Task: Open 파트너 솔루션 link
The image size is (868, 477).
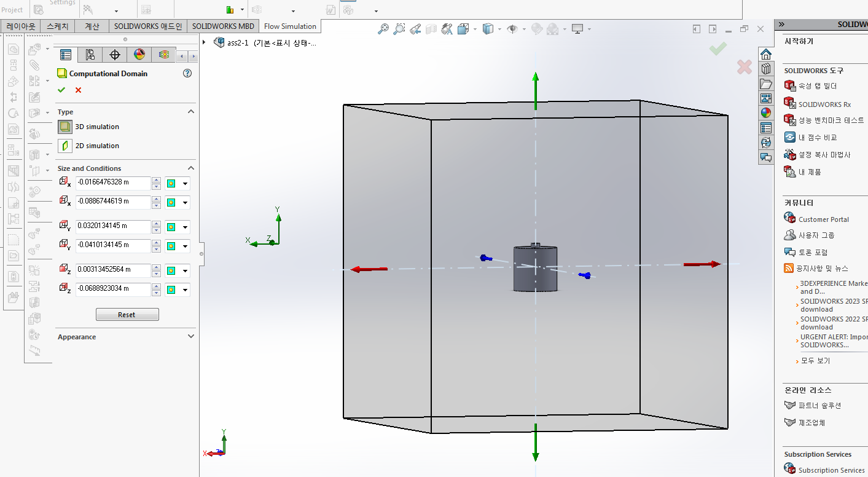Action: 819,406
